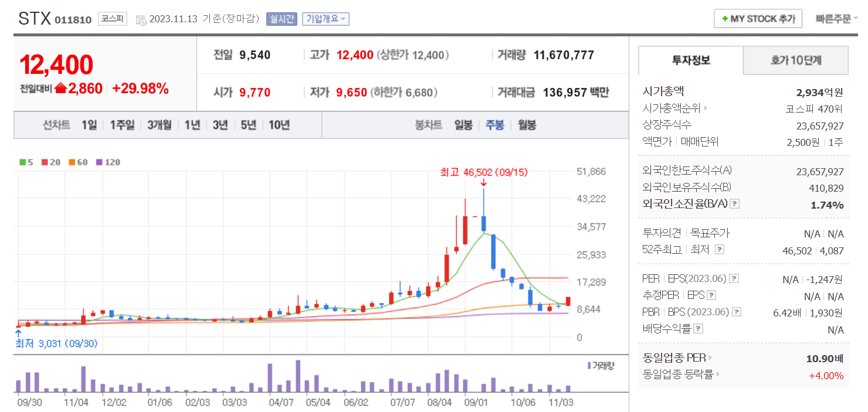Switch to 호가10단계 tab
The height and width of the screenshot is (412, 868).
tap(796, 60)
